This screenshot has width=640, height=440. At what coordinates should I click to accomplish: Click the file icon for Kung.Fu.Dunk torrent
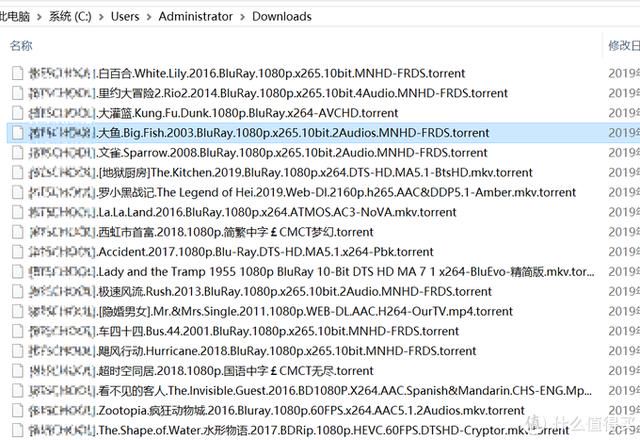coord(17,113)
